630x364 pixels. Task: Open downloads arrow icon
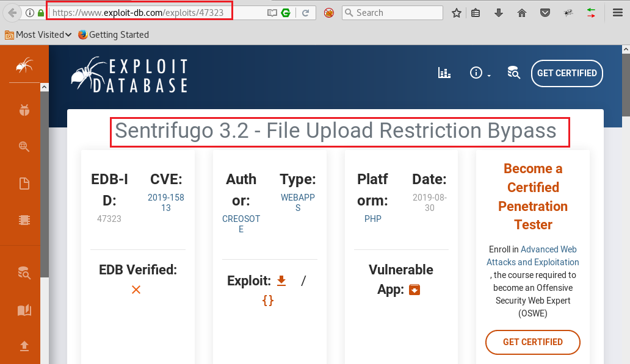[x=499, y=13]
